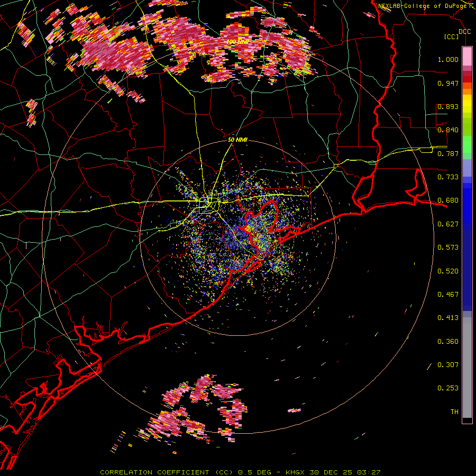Click the NEXLAB-College of DuPage header text
This screenshot has height=476, width=476.
click(424, 6)
